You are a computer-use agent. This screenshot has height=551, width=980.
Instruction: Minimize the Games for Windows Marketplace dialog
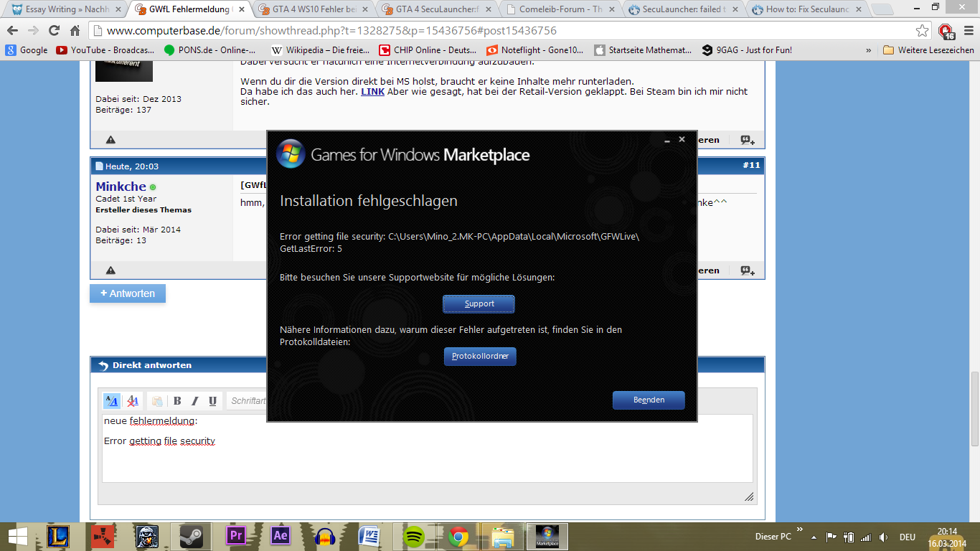coord(667,141)
